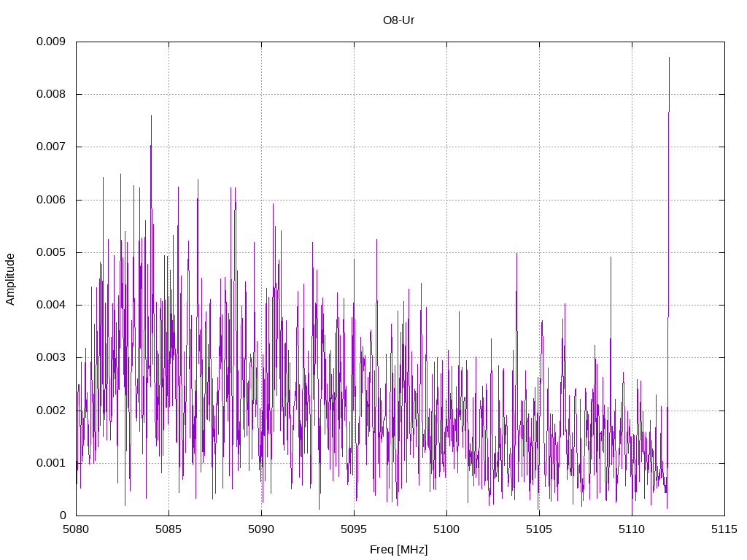Click the plot title O8-Ur
This screenshot has width=747, height=560.
coord(398,20)
